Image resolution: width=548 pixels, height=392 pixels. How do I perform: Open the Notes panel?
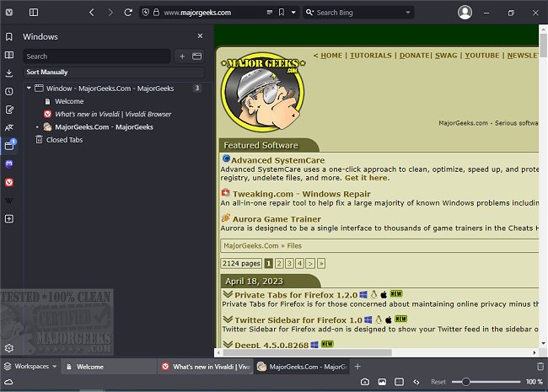click(8, 110)
